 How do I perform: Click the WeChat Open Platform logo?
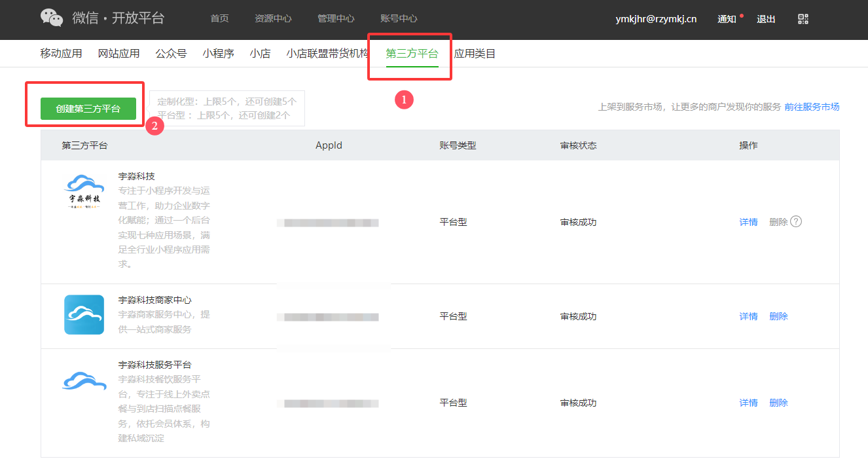tap(102, 18)
